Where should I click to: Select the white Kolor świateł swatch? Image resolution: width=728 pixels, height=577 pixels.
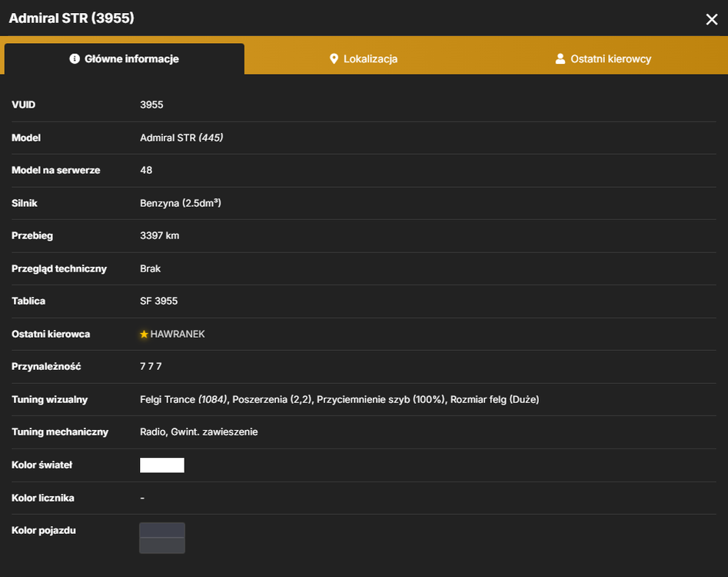click(162, 465)
